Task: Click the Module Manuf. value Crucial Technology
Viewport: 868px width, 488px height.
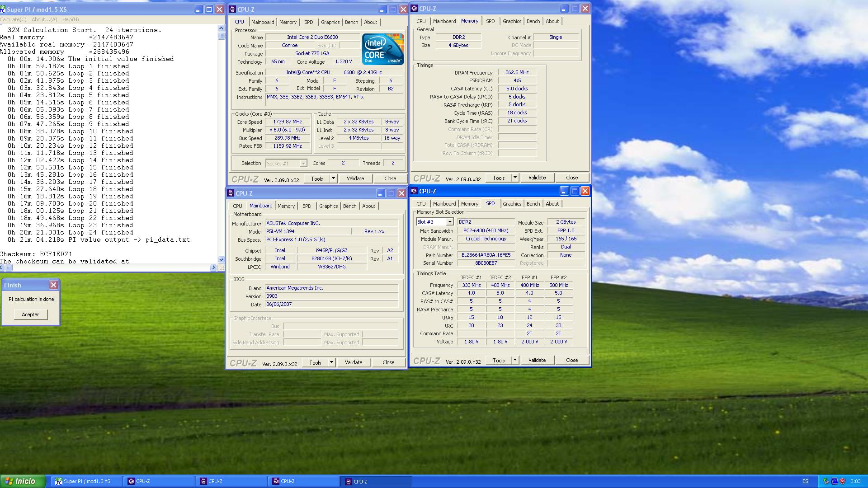Action: 486,239
